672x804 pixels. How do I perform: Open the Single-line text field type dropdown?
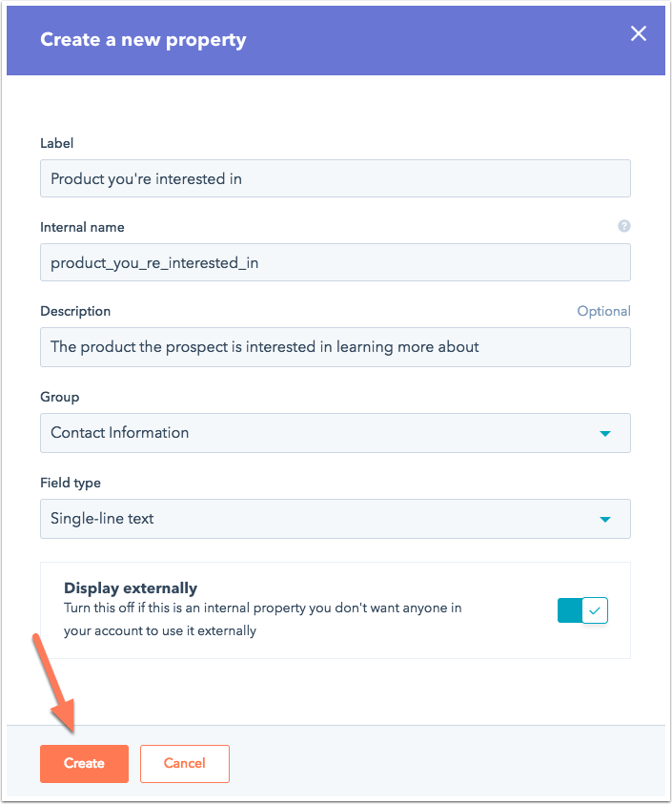pos(336,519)
